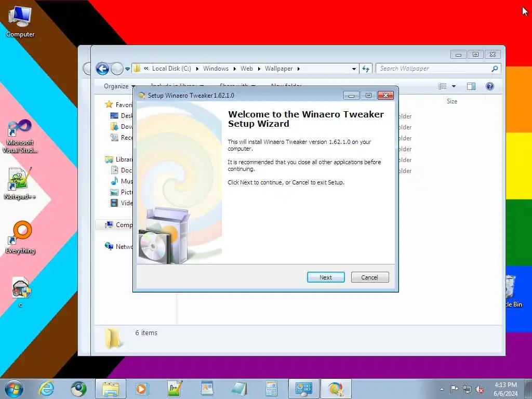Image resolution: width=532 pixels, height=399 pixels.
Task: Select Recent Places in the navigation pane
Action: click(x=122, y=137)
